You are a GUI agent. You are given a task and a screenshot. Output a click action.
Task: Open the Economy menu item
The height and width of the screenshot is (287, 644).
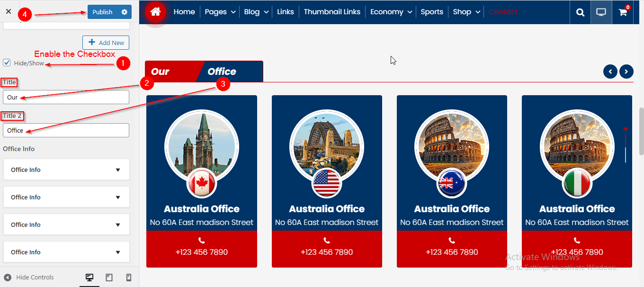click(x=391, y=12)
